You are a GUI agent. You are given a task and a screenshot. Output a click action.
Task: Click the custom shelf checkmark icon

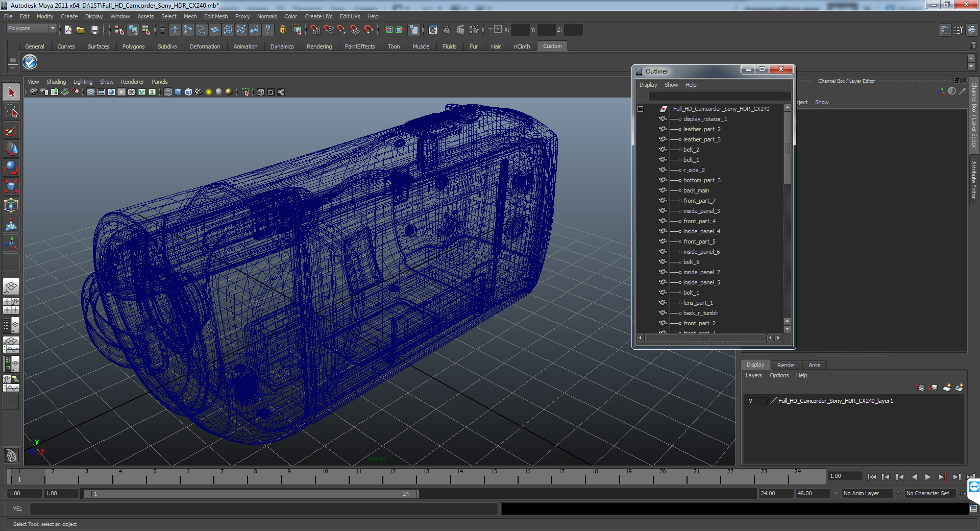point(30,62)
